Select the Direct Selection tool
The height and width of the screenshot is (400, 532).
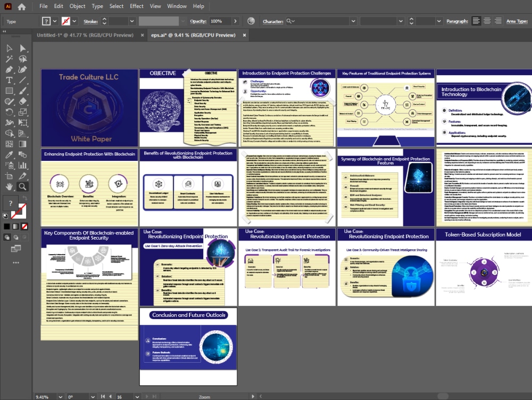coord(23,48)
